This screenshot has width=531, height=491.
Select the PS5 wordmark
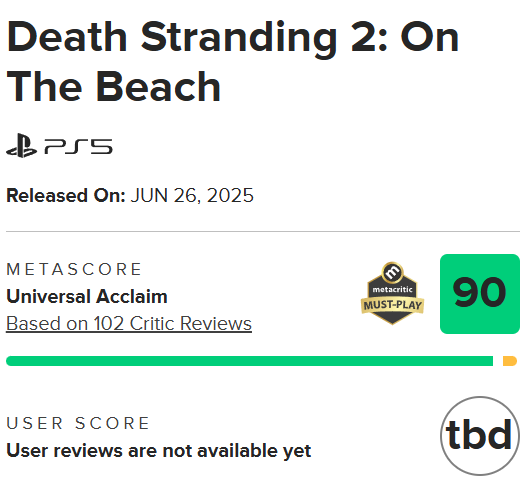(78, 147)
